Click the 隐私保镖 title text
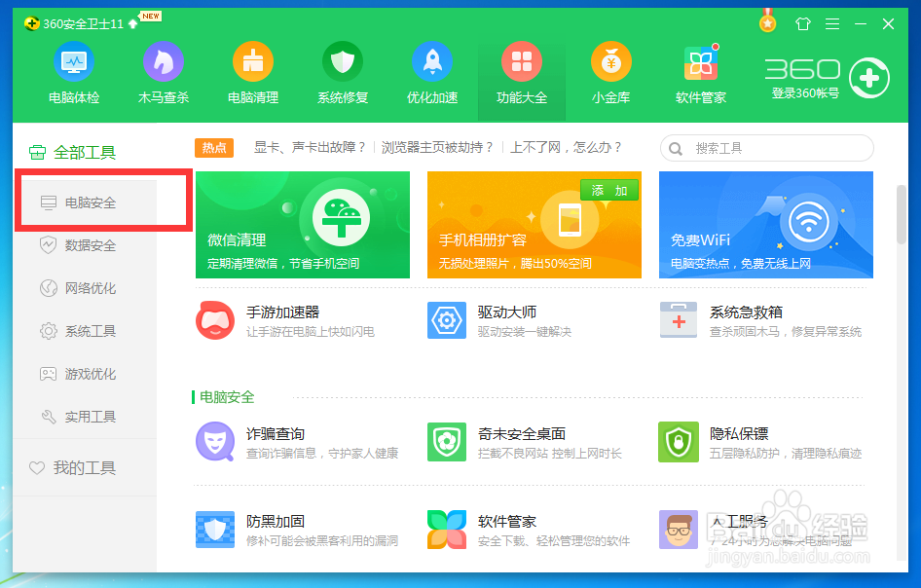Screen dimensions: 921x588 coord(739,433)
